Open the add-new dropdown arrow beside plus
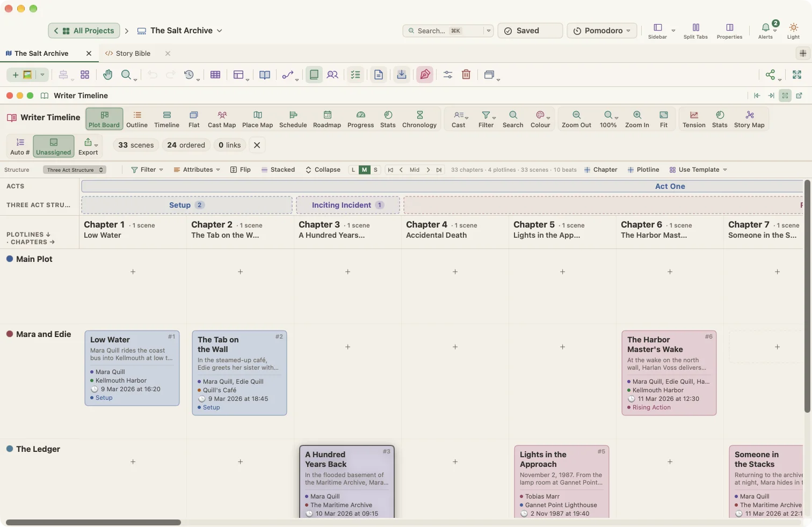The height and width of the screenshot is (527, 812). tap(42, 75)
